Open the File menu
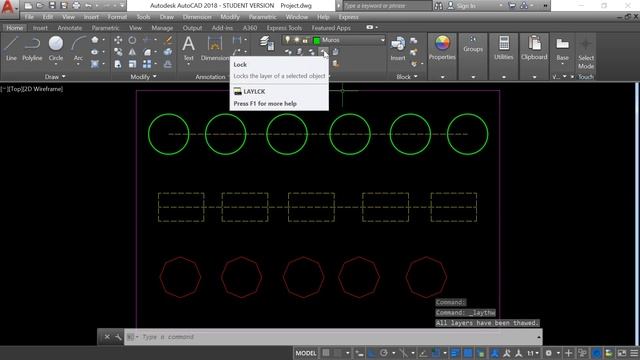Viewport: 640px width, 360px height. 29,17
